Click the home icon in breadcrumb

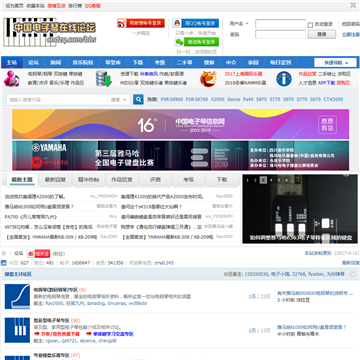tap(4, 253)
